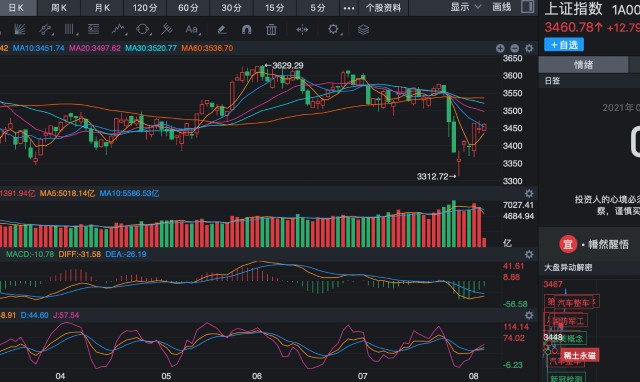
Task: Select the connected segment line tool
Action: 45,29
